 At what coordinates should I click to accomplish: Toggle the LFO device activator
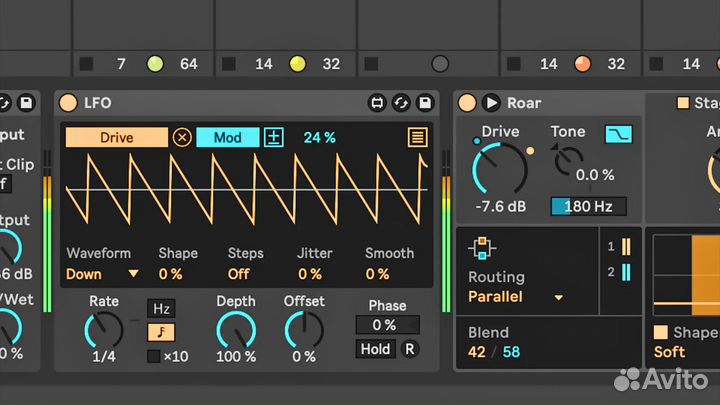click(68, 103)
